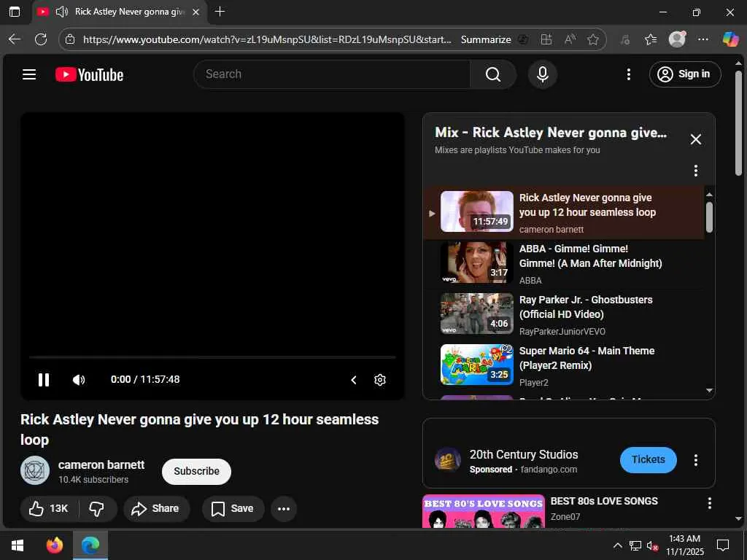747x560 pixels.
Task: Select the 12 hour seamless loop thumbnail
Action: point(476,211)
